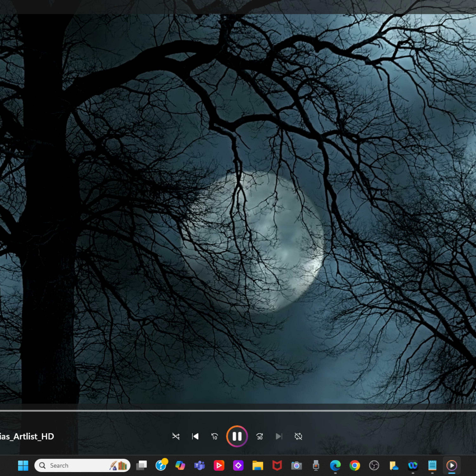This screenshot has height=476, width=476.
Task: Pause the playing video
Action: pos(237,436)
